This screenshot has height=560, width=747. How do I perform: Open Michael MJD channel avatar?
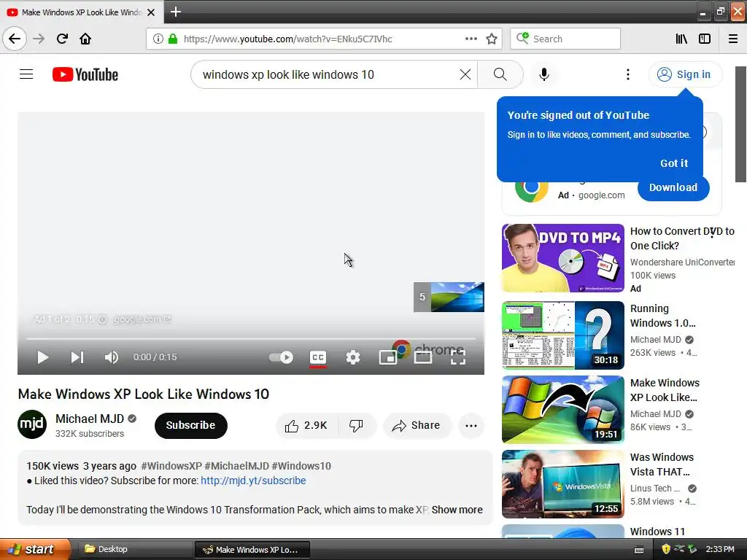(x=32, y=424)
